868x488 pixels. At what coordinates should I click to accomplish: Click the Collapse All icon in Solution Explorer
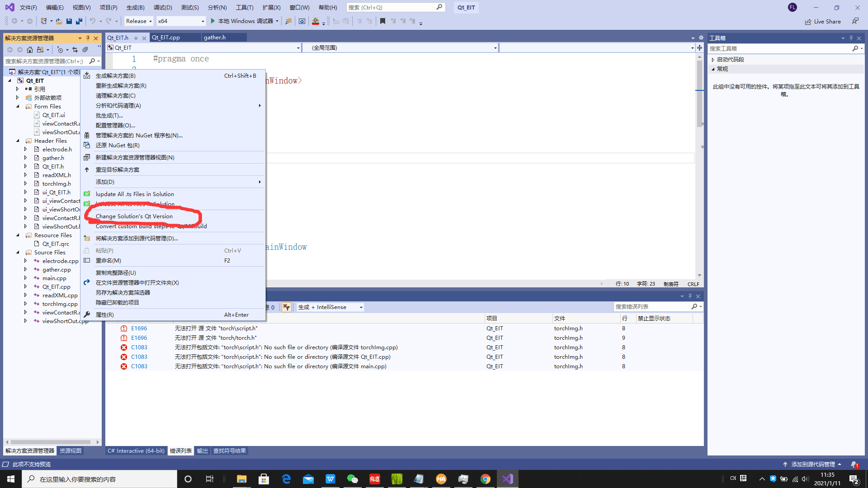(x=85, y=50)
